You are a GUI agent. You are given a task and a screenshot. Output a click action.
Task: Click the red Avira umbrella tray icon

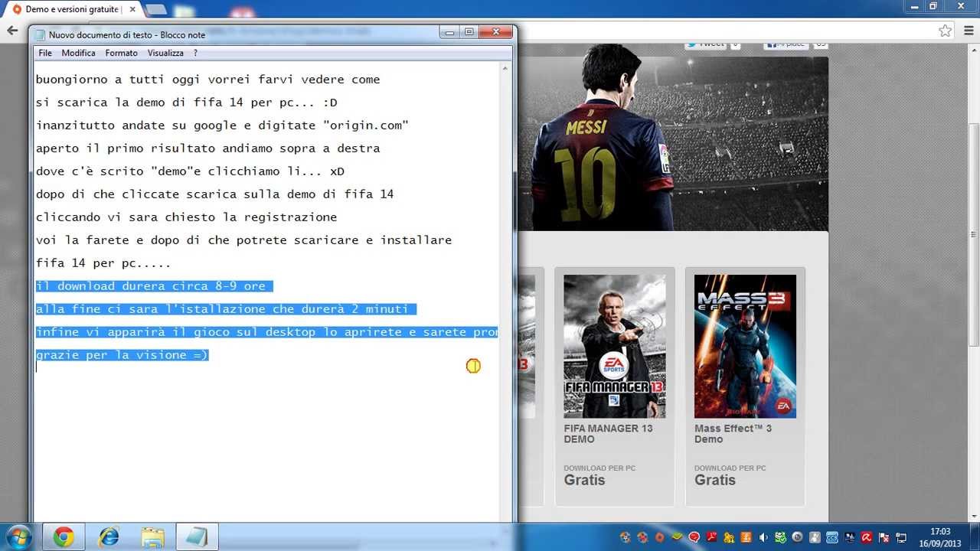(x=867, y=537)
